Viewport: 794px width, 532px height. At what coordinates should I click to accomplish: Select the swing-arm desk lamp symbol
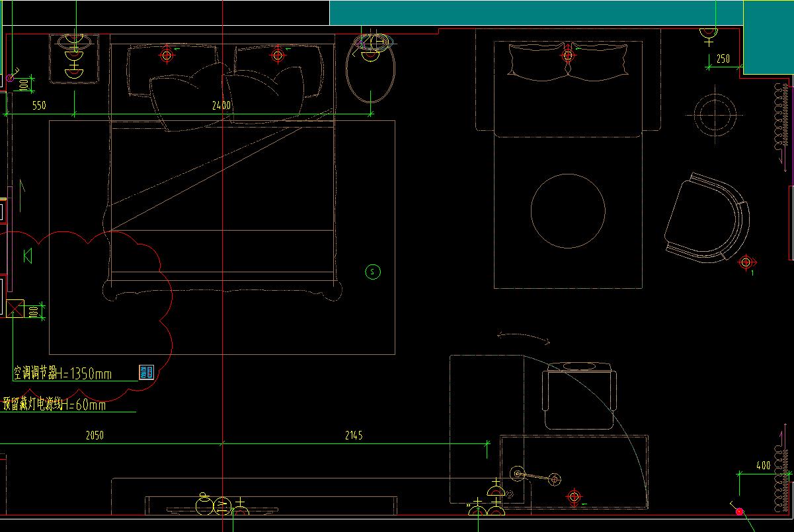pyautogui.click(x=535, y=476)
